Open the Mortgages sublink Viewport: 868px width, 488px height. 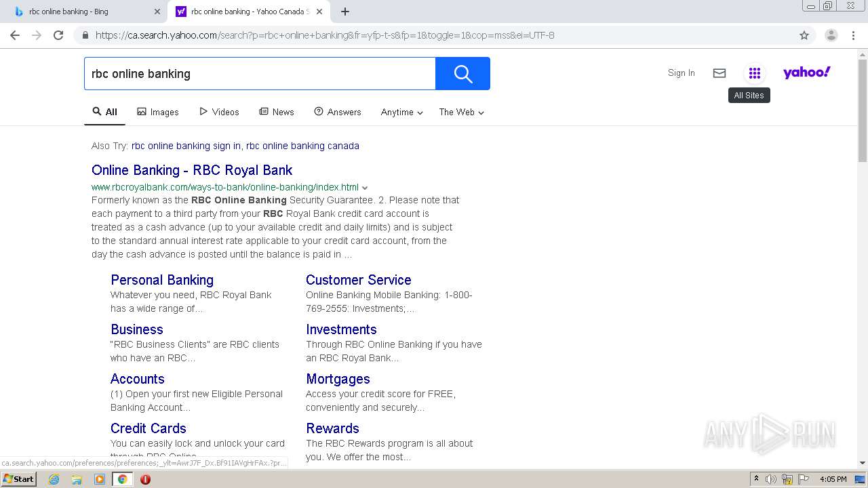(x=338, y=379)
